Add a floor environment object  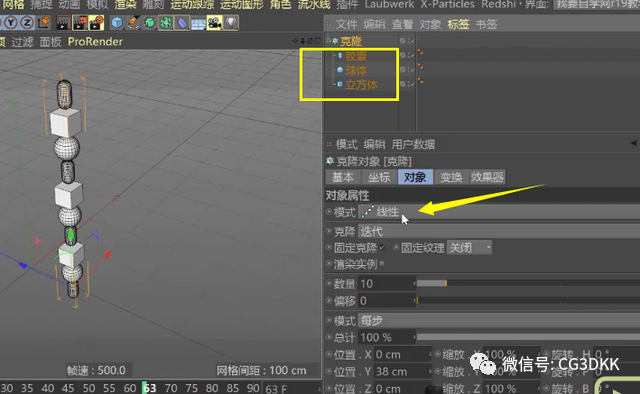click(x=198, y=23)
